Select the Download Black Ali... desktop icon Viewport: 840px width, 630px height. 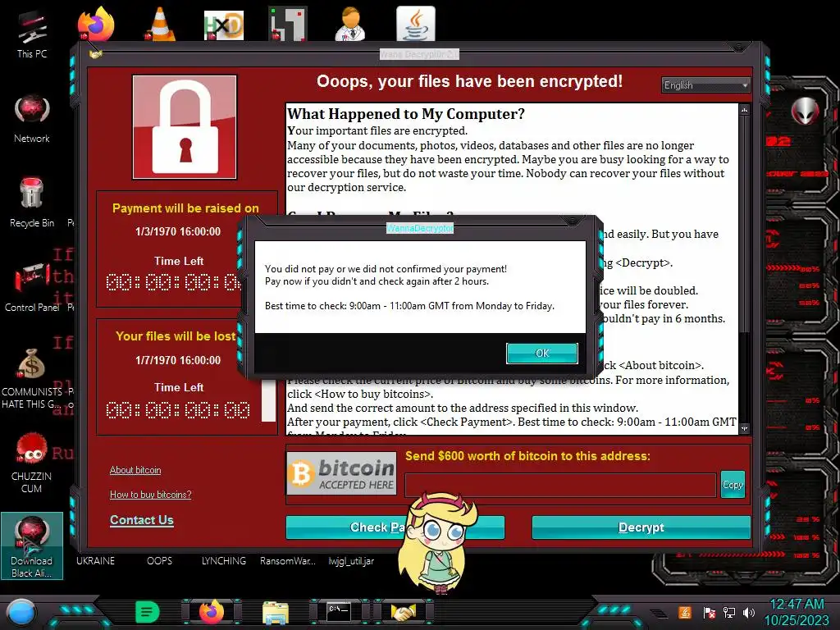(x=32, y=546)
